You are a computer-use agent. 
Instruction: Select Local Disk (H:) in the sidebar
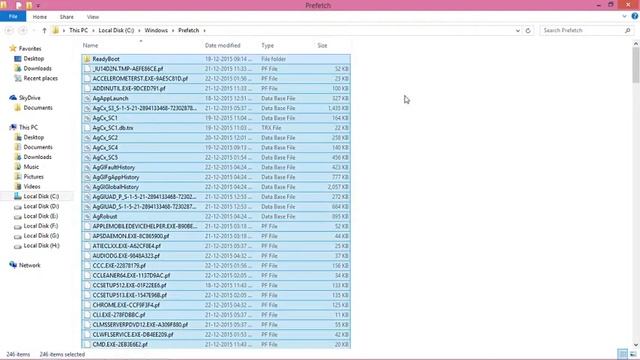coord(41,246)
